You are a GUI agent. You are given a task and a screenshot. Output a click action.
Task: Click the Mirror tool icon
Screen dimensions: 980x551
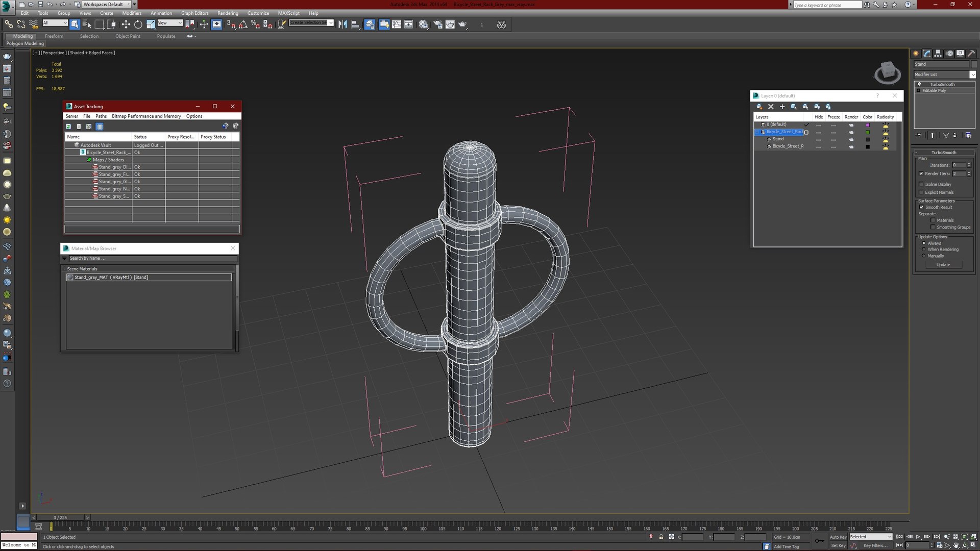pos(342,24)
